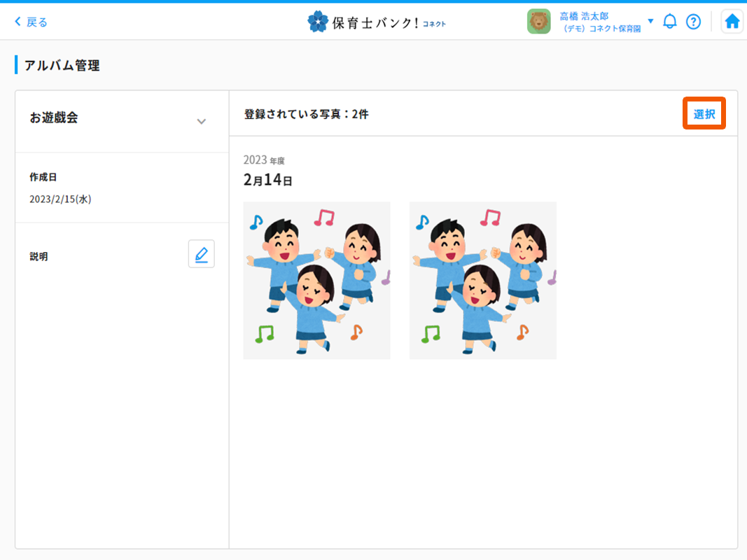The height and width of the screenshot is (560, 747).
Task: Open the first dancing children photo
Action: point(316,280)
